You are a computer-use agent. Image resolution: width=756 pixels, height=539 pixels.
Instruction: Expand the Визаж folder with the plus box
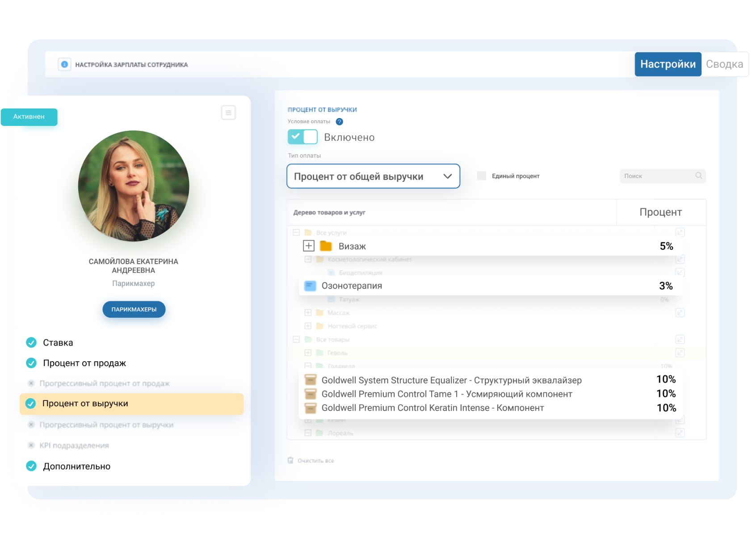pos(309,246)
